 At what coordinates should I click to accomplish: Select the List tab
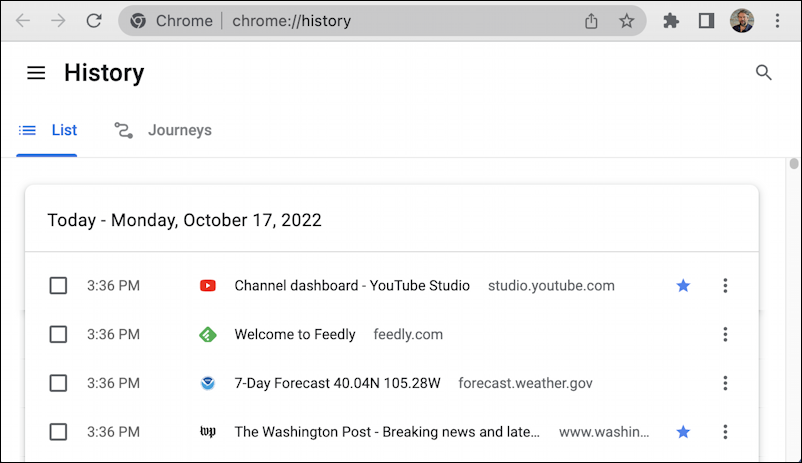pos(47,130)
